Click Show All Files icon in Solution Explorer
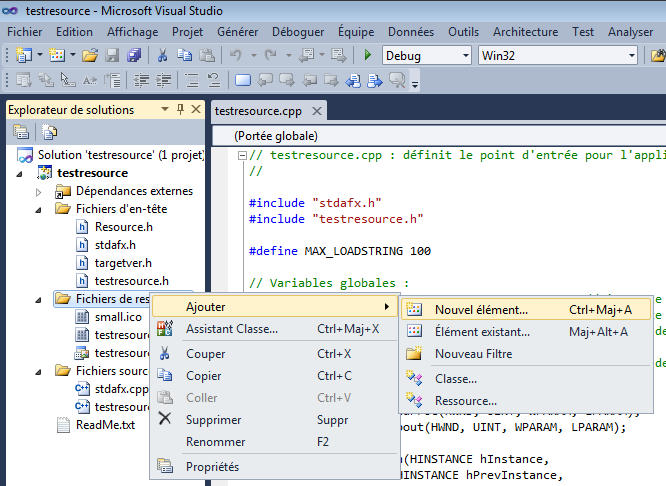The width and height of the screenshot is (666, 486). click(49, 132)
